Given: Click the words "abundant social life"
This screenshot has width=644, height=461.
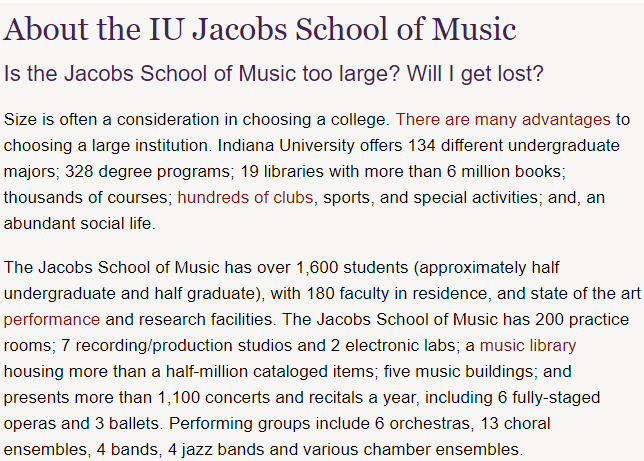Looking at the screenshot, I should [79, 223].
